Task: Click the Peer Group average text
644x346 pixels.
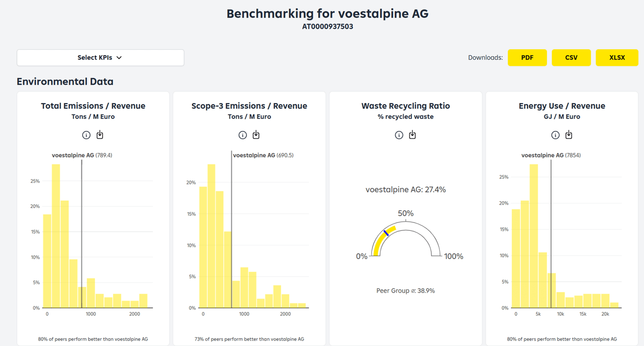Action: (405, 290)
